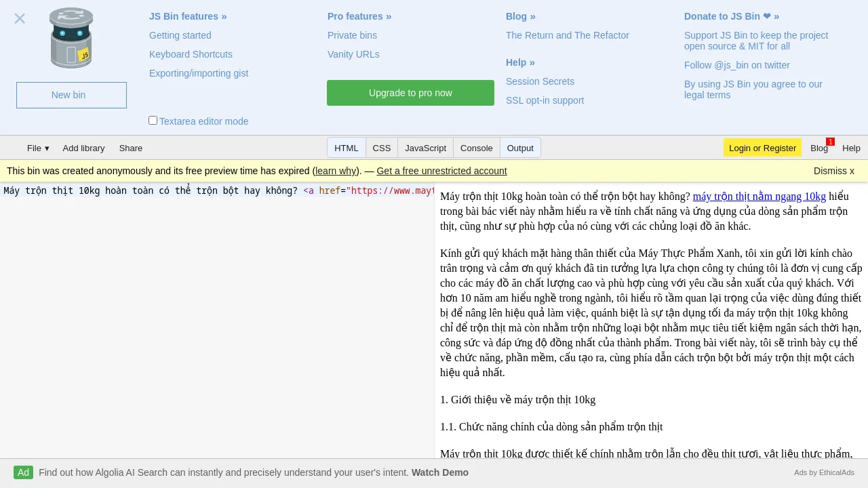Open SSL opt-in support link
This screenshot has width=868, height=488.
point(545,100)
